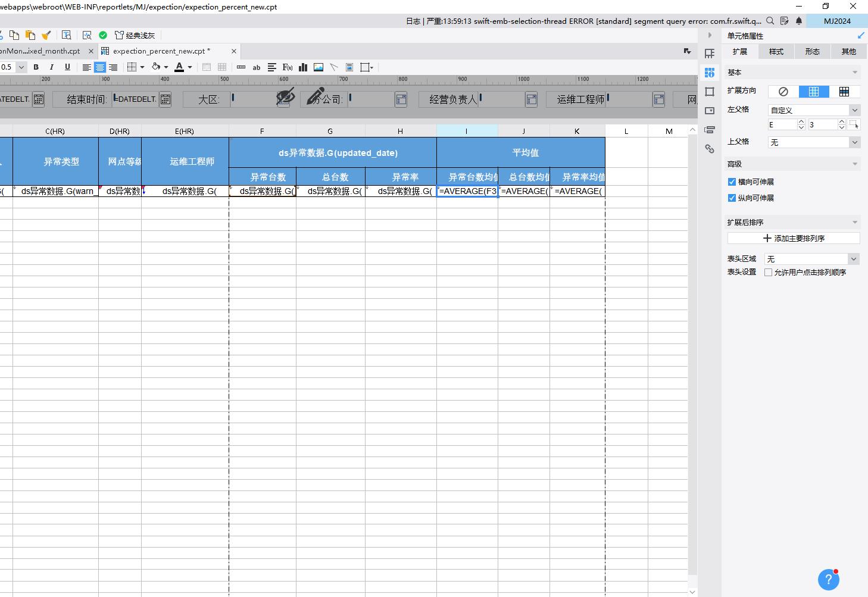Open the font color dropdown arrow
This screenshot has width=868, height=597.
coord(190,67)
